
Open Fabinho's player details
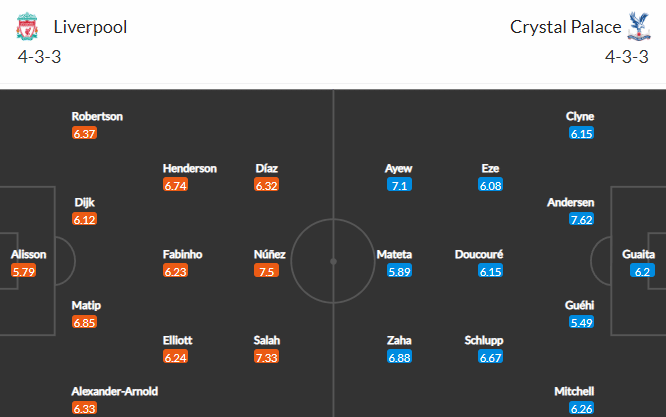[183, 254]
